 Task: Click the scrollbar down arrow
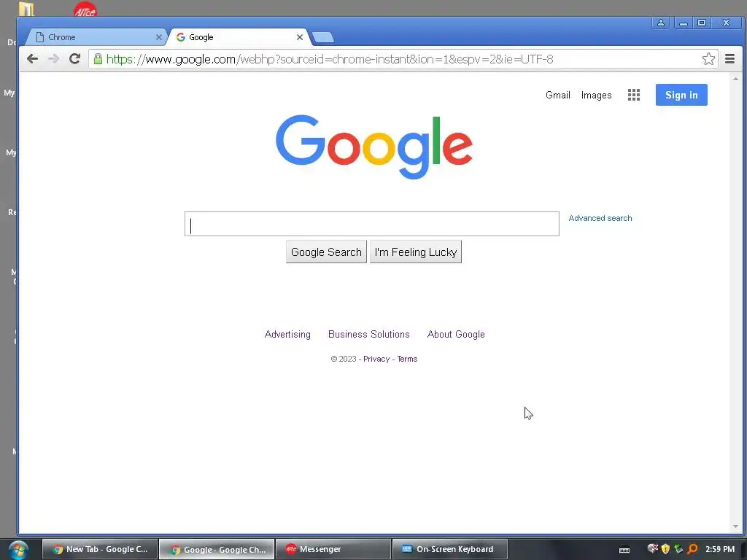coord(735,526)
